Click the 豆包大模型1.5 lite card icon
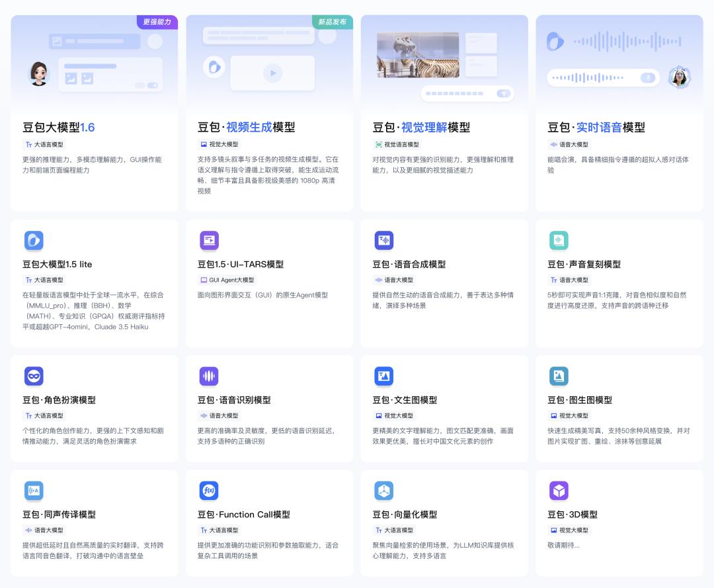714x588 pixels. [x=34, y=240]
